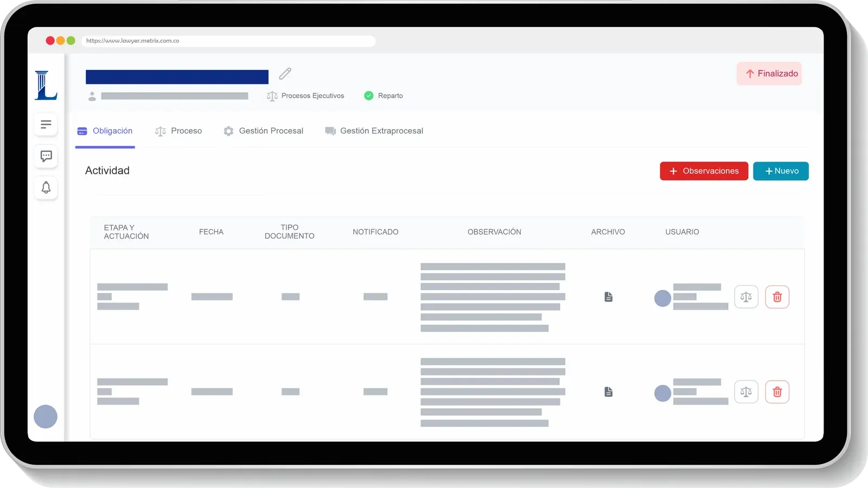Open the Gestión Extraprocesal tab
Viewport: 868px width, 488px height.
pos(374,131)
